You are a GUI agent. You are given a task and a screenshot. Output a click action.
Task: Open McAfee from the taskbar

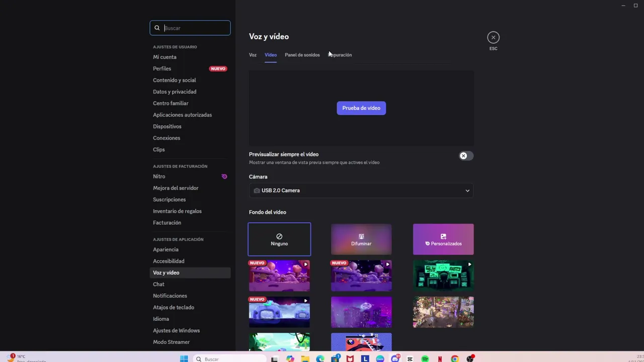pyautogui.click(x=350, y=358)
